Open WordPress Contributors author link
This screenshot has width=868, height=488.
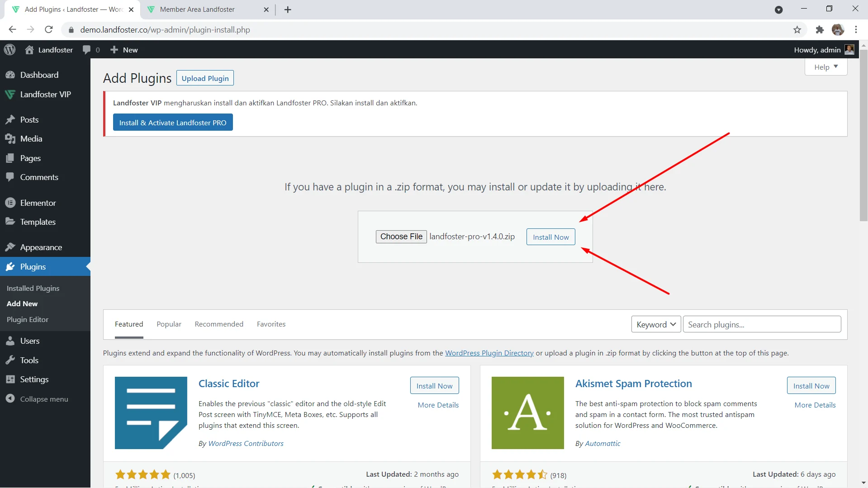point(246,444)
